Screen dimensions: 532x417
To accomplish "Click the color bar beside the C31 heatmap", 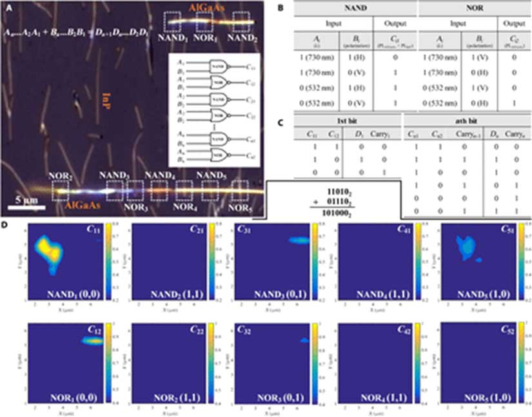I will point(315,262).
